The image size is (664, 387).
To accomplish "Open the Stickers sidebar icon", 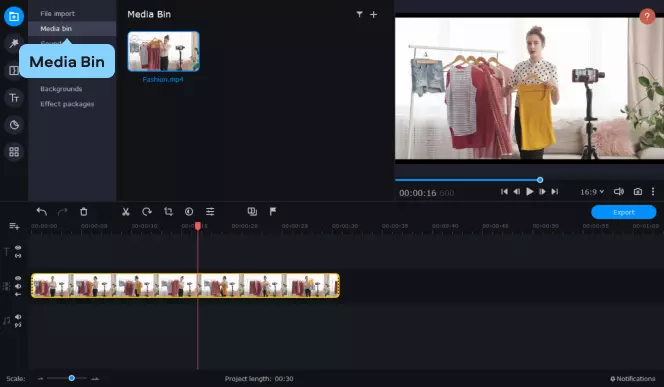I will (14, 125).
